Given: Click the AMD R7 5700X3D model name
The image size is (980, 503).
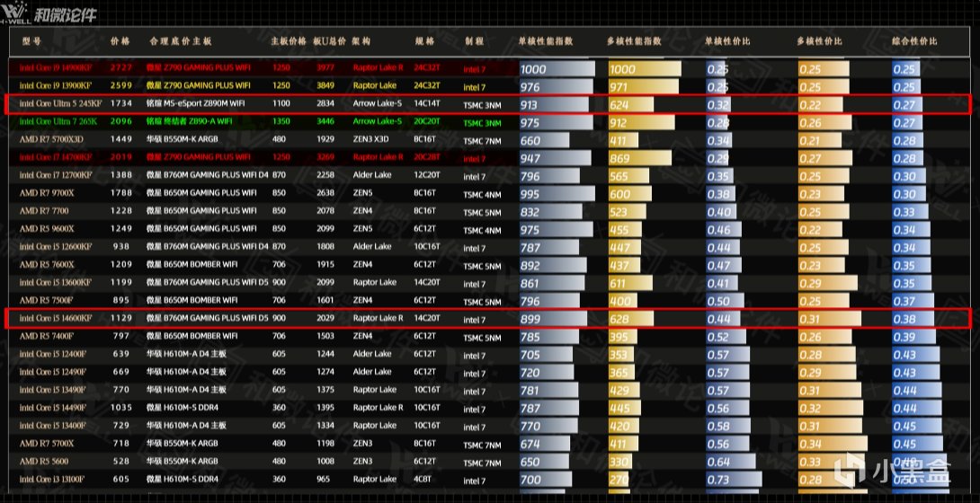Looking at the screenshot, I should pyautogui.click(x=49, y=139).
